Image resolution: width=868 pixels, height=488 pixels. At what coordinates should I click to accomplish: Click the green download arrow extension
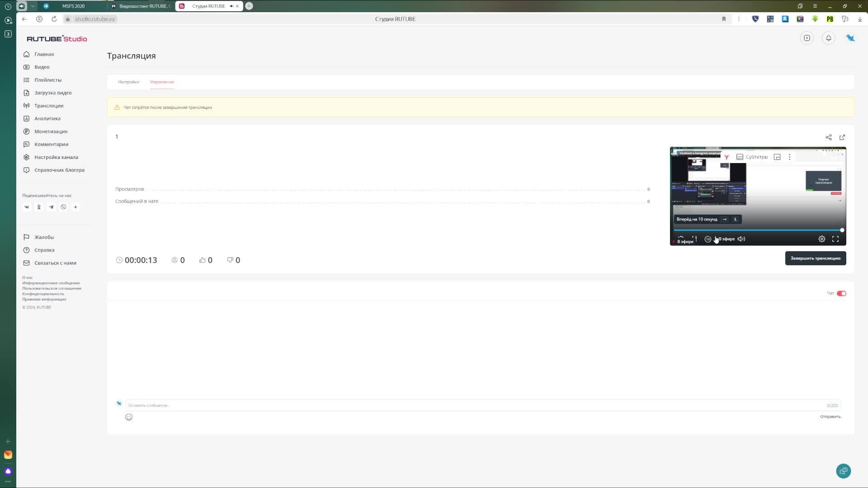click(815, 19)
